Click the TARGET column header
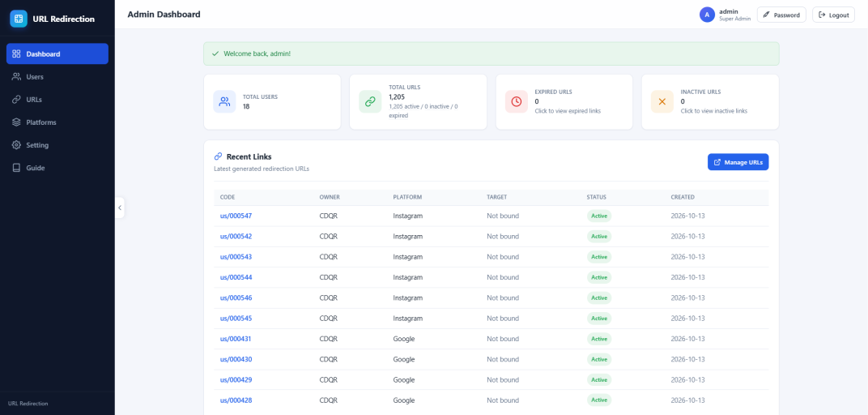This screenshot has width=868, height=415. coord(496,197)
